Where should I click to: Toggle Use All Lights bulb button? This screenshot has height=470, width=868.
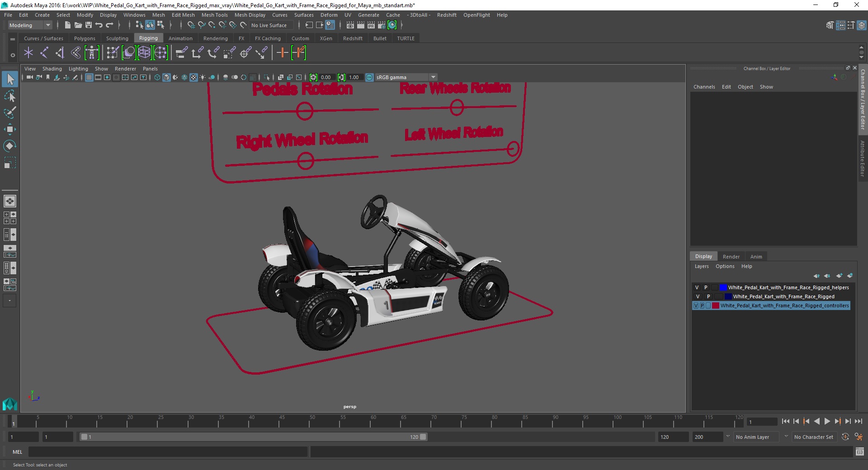pos(203,77)
